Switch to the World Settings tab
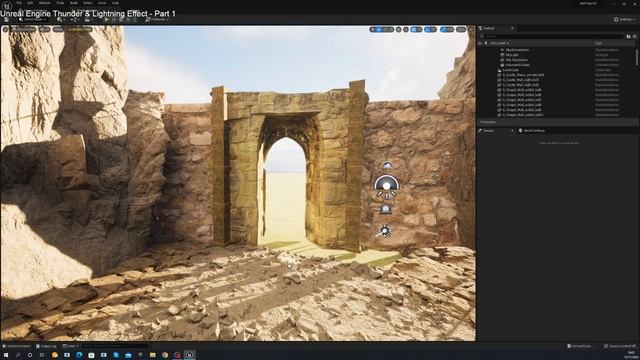 pyautogui.click(x=532, y=131)
